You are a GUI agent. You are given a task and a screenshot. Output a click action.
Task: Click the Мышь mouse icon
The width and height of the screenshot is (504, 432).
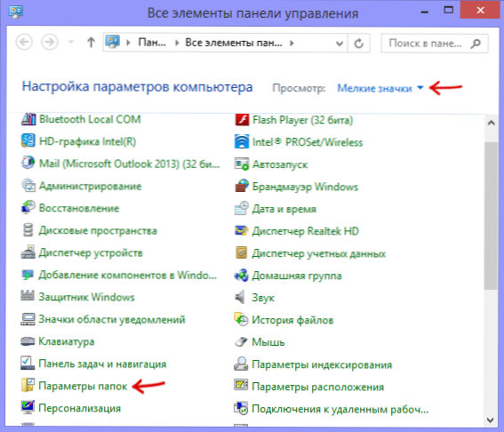pos(241,341)
